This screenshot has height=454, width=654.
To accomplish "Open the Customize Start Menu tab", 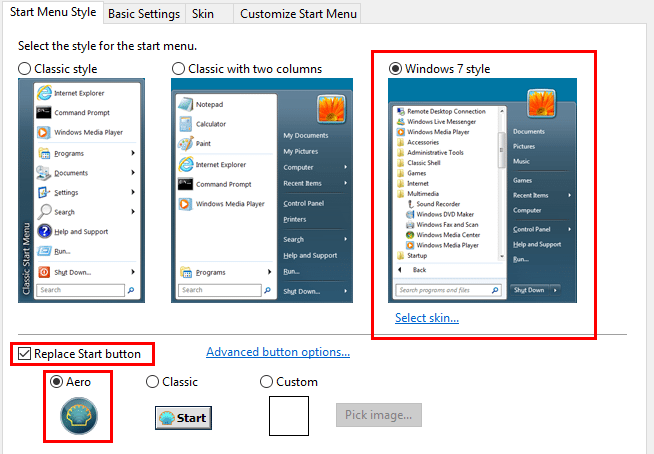I will 298,14.
